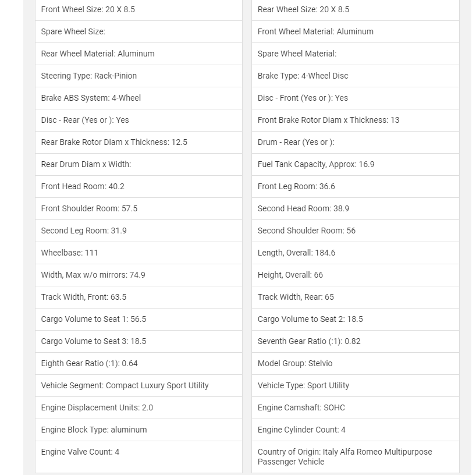Click the Engine Block Type: aluminum cell
This screenshot has height=475, width=476.
tap(94, 430)
